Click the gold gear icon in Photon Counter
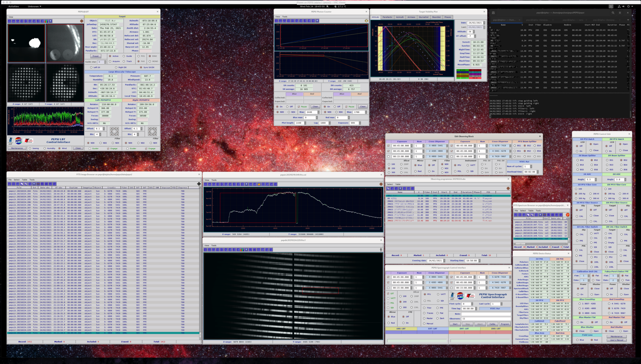Viewport: 641px width, 364px height. coord(366,21)
